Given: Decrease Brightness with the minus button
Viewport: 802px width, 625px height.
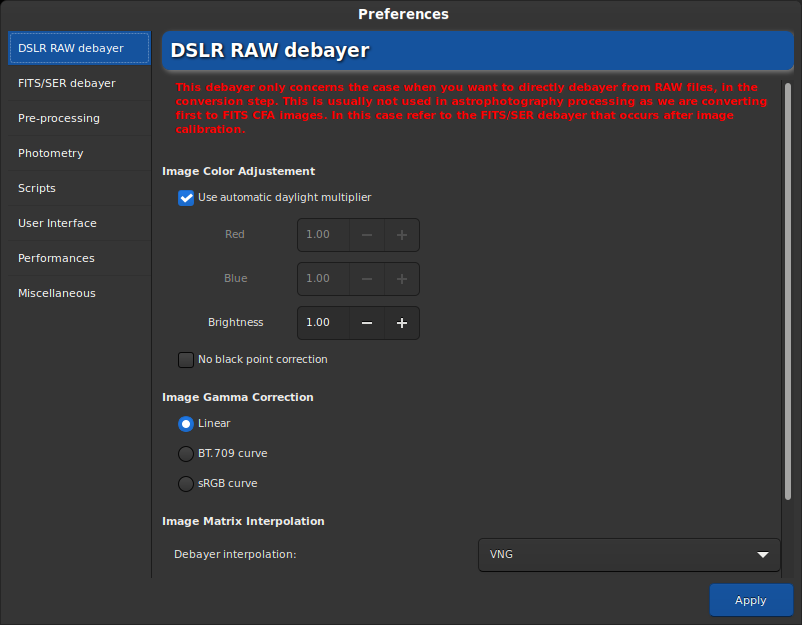Looking at the screenshot, I should pos(367,323).
